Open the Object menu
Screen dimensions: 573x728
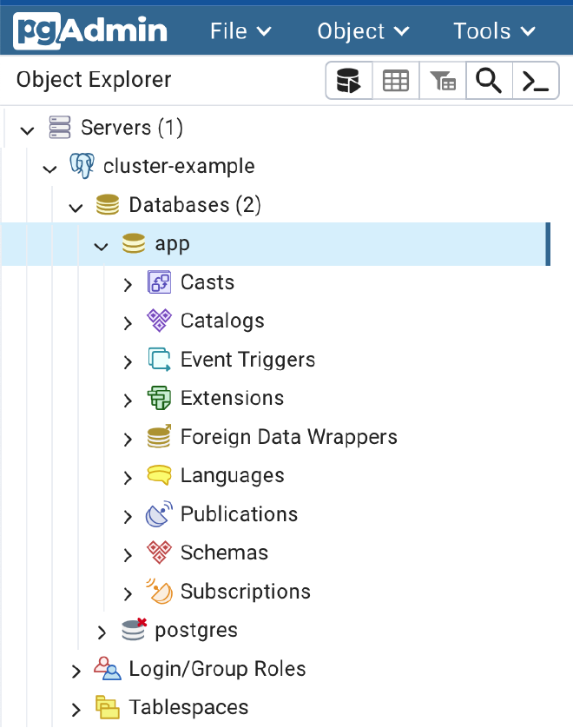pyautogui.click(x=362, y=31)
